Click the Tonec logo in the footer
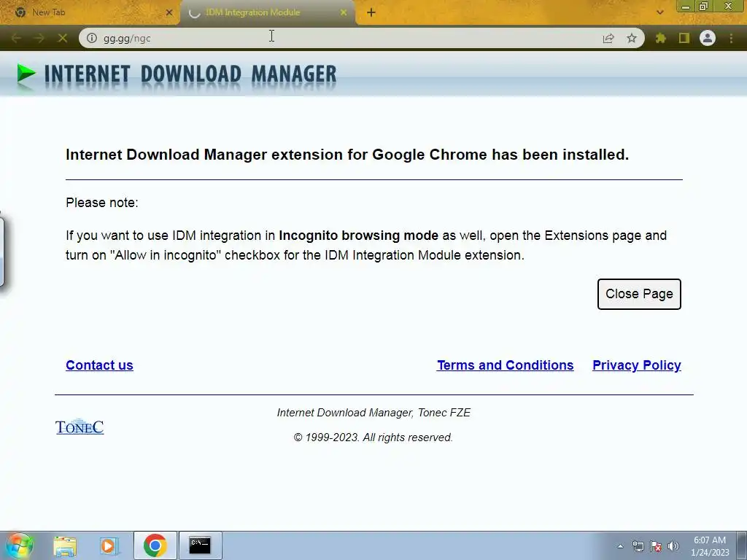The height and width of the screenshot is (560, 747). coord(80,427)
